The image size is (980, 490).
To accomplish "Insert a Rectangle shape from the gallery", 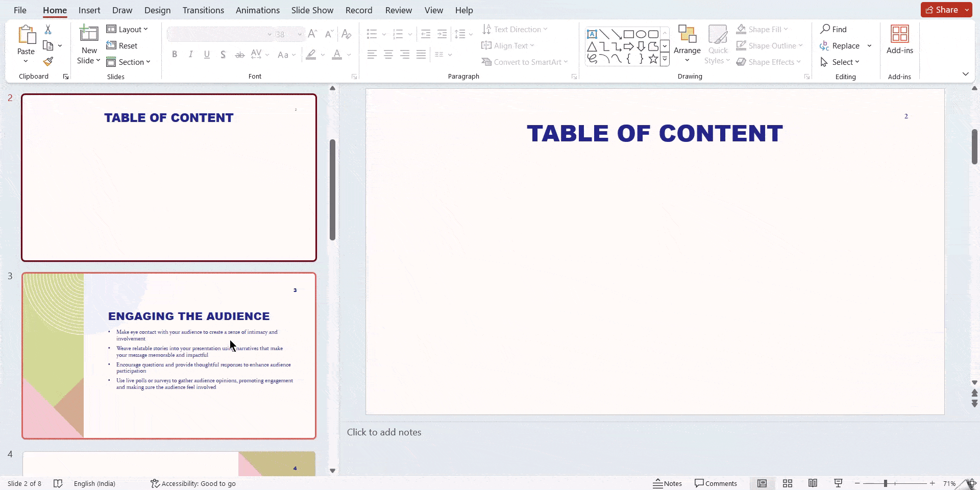I will pyautogui.click(x=629, y=34).
